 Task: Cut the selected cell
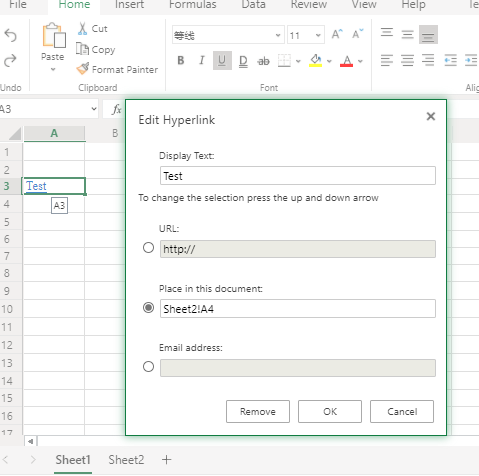pos(92,29)
